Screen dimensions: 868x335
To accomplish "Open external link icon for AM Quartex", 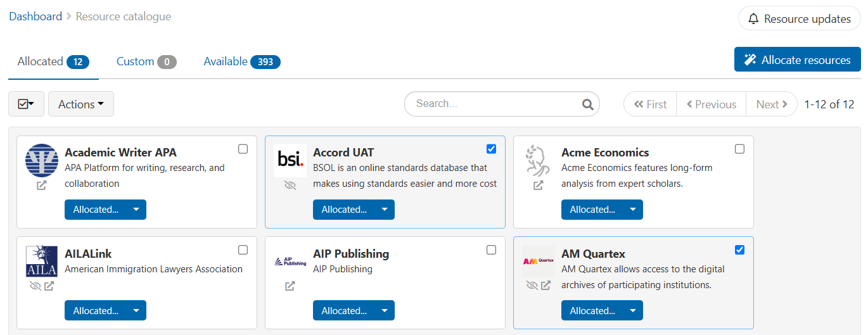I will point(546,286).
